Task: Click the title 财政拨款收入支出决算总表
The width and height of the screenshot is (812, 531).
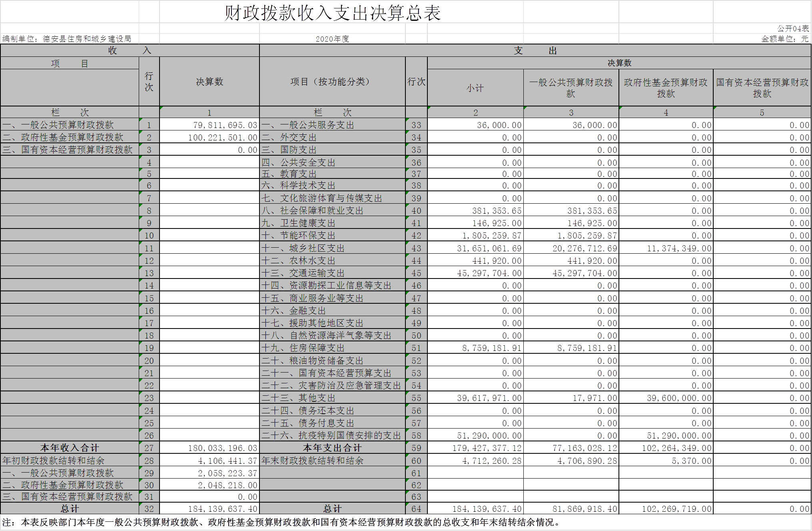Action: [333, 13]
